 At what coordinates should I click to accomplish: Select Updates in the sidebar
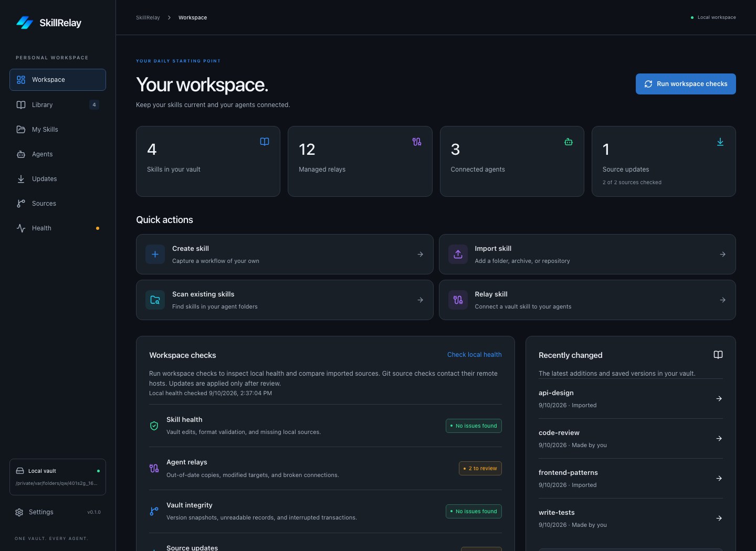click(x=58, y=179)
